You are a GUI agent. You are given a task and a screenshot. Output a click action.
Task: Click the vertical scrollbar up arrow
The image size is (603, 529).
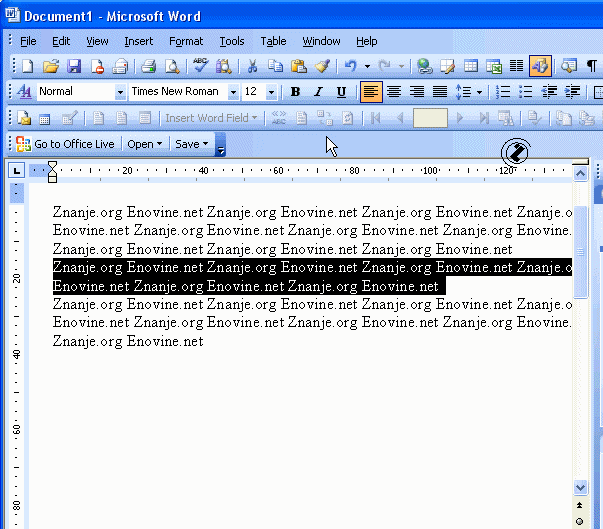point(580,174)
